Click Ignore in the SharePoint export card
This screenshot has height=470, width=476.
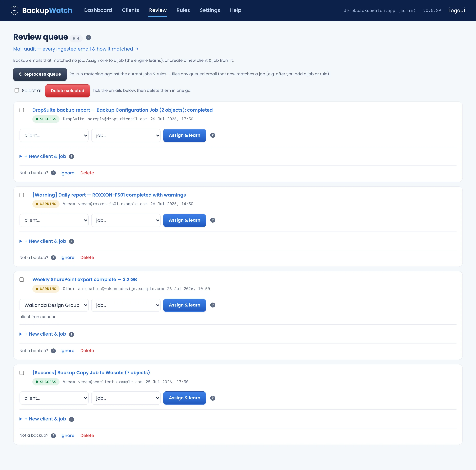coord(67,351)
